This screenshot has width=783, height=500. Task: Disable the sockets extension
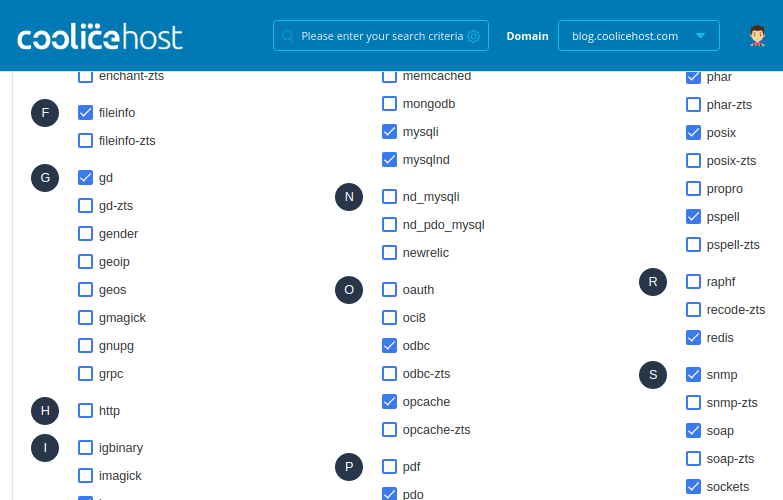click(694, 487)
